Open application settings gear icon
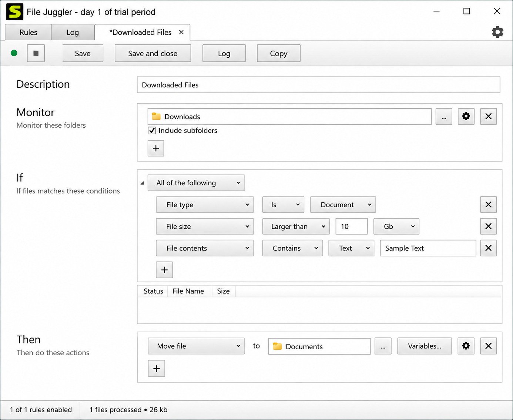The height and width of the screenshot is (420, 513). tap(497, 32)
